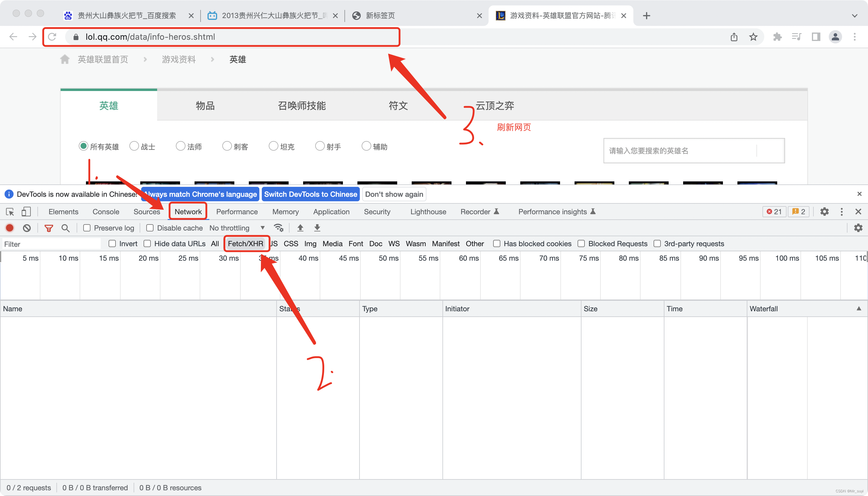Open network search with magnifier icon
The height and width of the screenshot is (496, 868).
tap(65, 228)
